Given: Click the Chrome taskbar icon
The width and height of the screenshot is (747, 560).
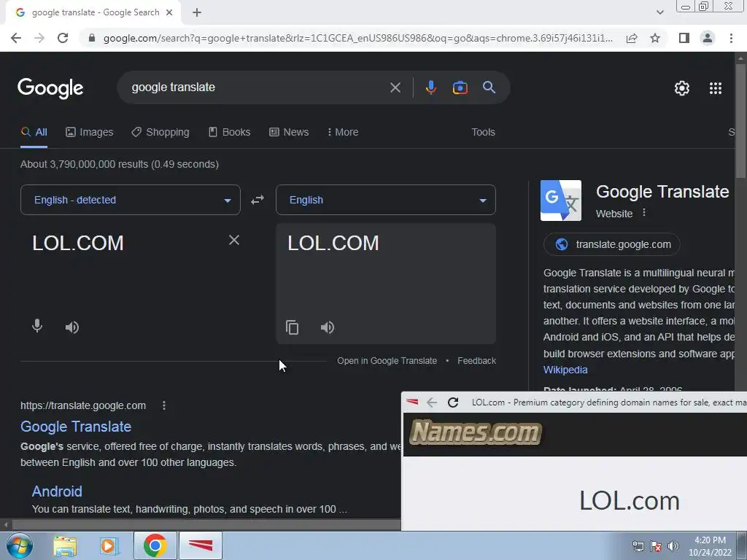Looking at the screenshot, I should tap(155, 545).
